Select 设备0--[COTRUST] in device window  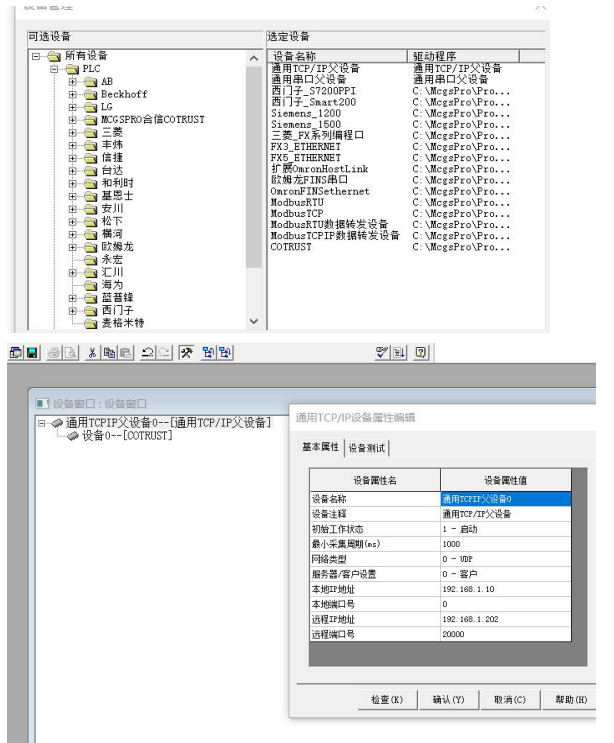[x=127, y=435]
